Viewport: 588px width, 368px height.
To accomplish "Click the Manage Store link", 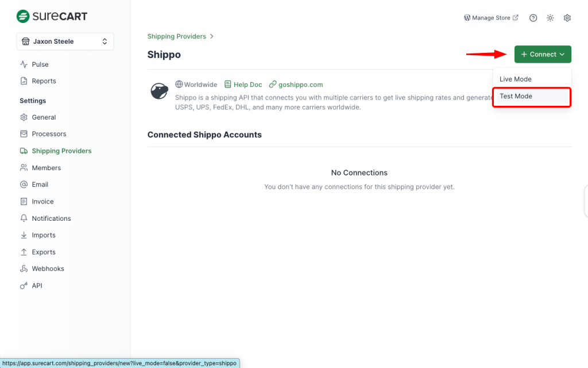I will [x=491, y=18].
